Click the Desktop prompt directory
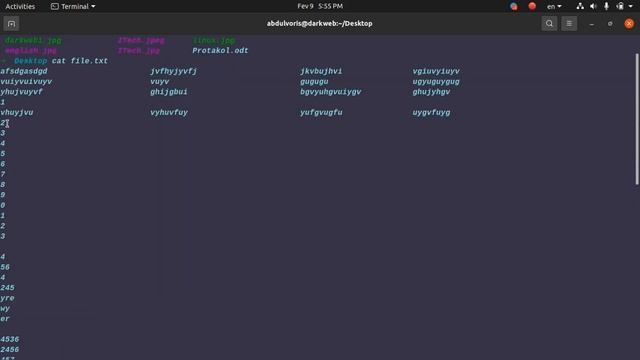640x360 pixels. 31,61
